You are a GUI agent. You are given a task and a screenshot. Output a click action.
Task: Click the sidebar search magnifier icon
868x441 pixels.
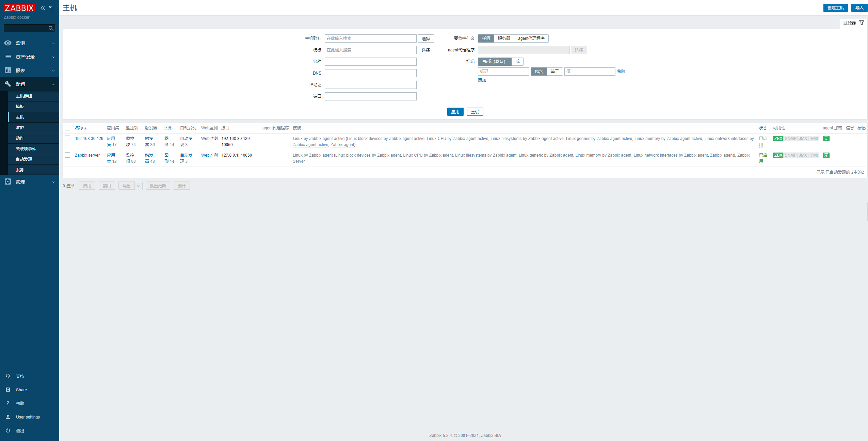(x=51, y=28)
